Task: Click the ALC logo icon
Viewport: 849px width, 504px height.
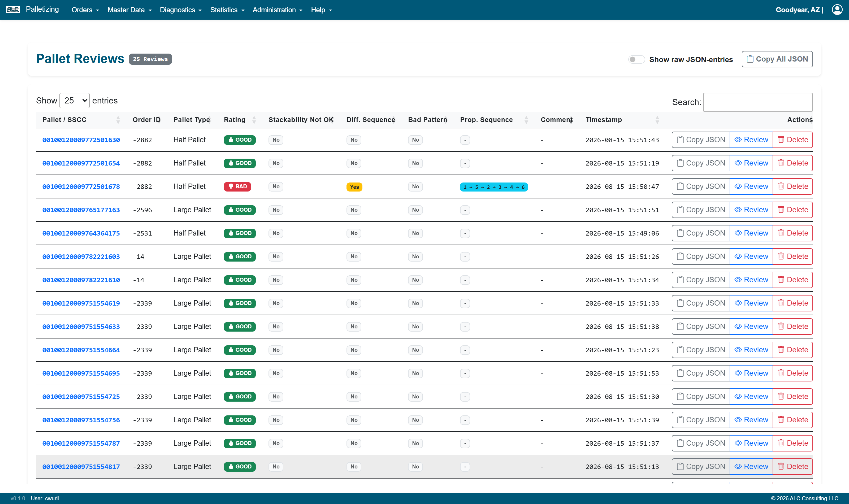Action: pyautogui.click(x=13, y=10)
